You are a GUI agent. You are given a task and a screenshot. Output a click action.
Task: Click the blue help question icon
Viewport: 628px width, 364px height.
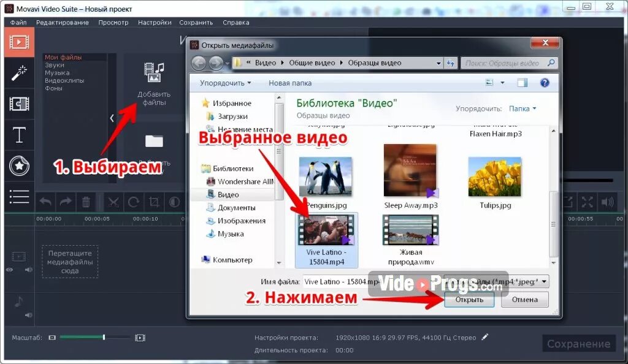tap(545, 83)
